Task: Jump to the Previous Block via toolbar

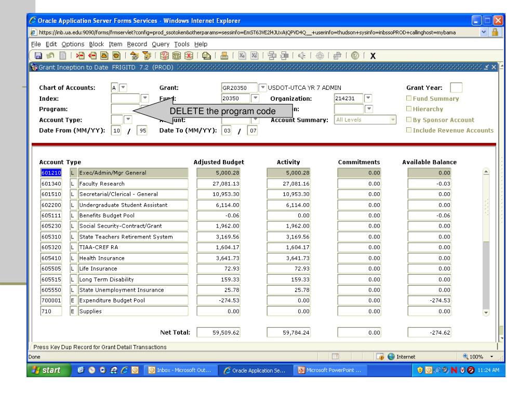Action: [135, 56]
